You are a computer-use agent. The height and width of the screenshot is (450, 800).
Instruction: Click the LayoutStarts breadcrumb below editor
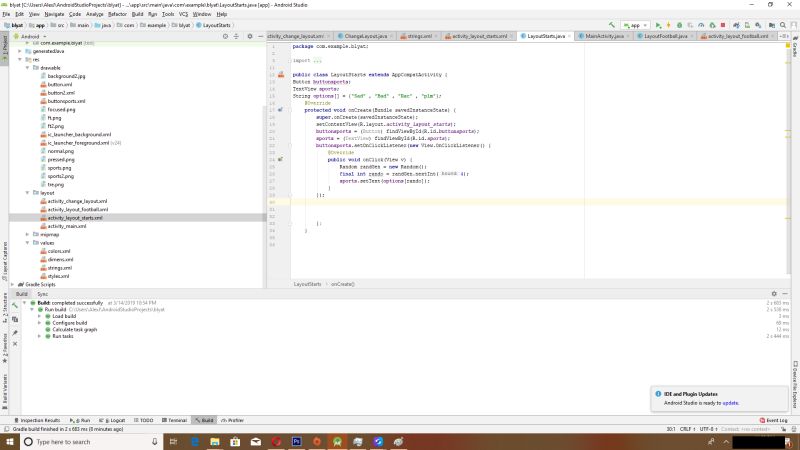pyautogui.click(x=308, y=284)
